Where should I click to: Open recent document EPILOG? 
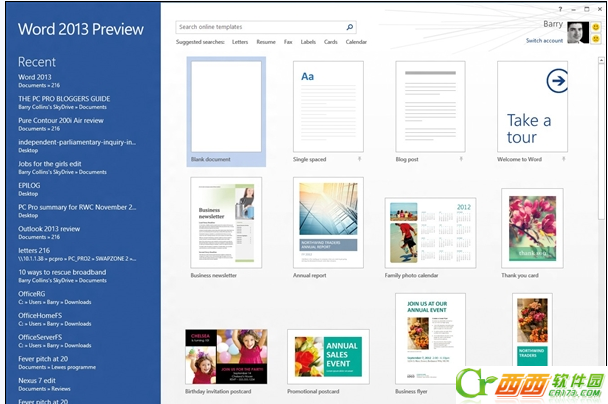pos(29,189)
